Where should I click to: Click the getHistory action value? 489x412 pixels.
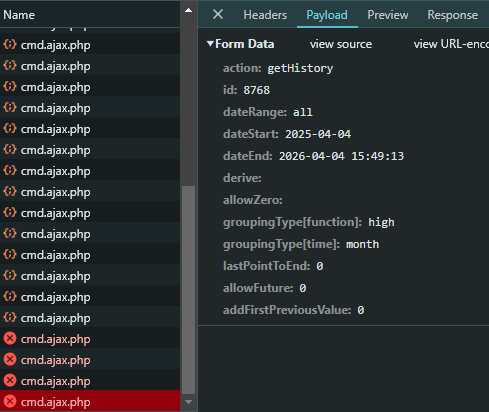tap(300, 68)
